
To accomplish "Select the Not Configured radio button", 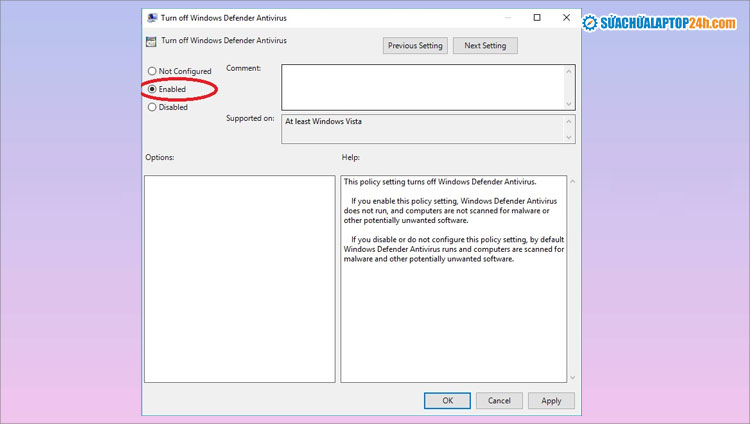I will click(152, 71).
